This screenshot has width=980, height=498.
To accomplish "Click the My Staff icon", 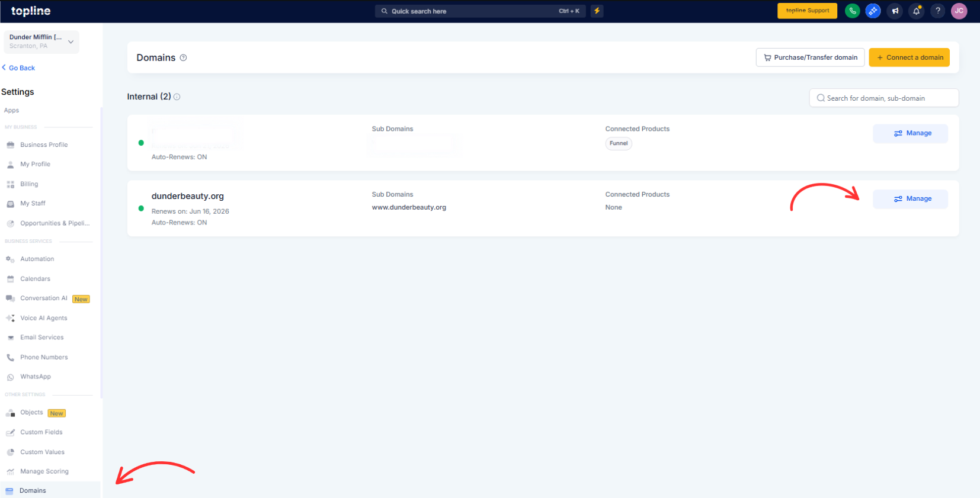I will (11, 204).
